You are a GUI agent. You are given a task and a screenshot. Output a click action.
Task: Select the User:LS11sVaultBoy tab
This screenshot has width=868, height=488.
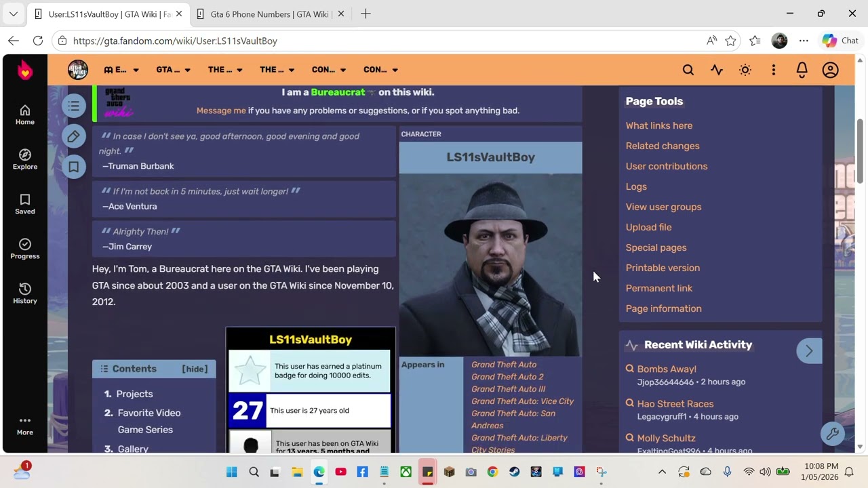108,14
